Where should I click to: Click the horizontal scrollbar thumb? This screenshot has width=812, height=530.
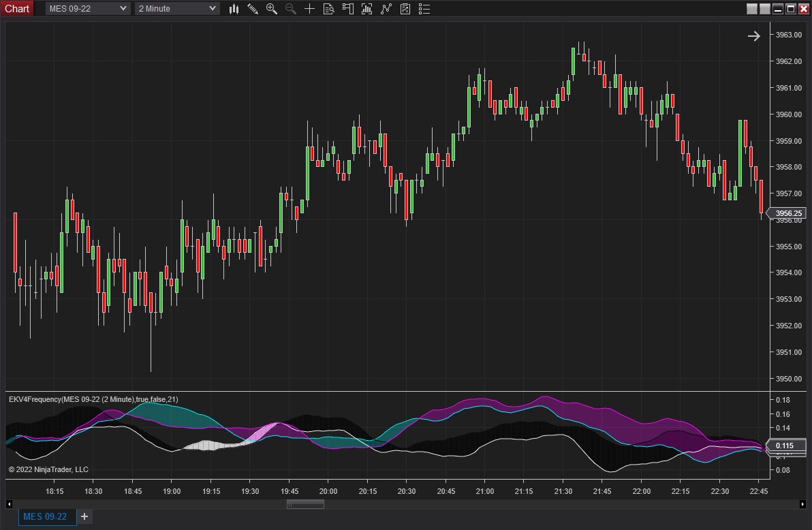pyautogui.click(x=306, y=503)
